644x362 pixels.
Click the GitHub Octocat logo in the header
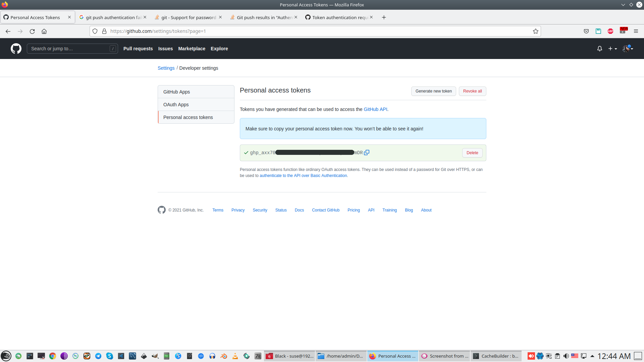(16, 49)
